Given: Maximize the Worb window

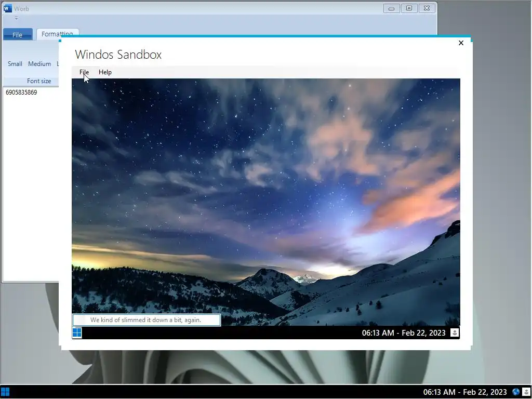Looking at the screenshot, I should coord(409,8).
